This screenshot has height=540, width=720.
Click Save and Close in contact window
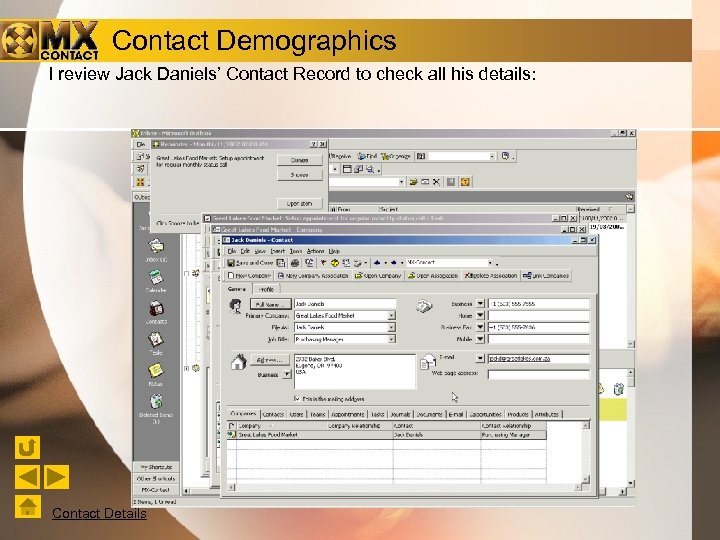tap(250, 263)
